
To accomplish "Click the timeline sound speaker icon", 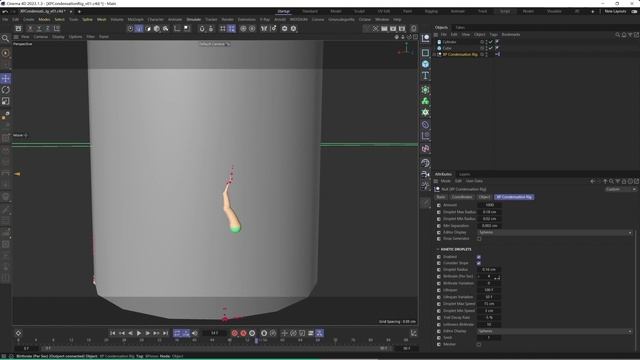I will click(x=195, y=333).
